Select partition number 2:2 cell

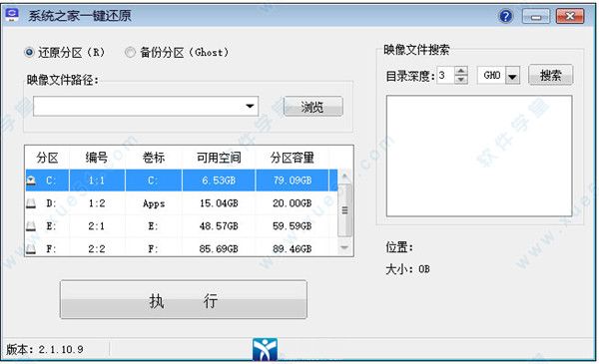97,248
